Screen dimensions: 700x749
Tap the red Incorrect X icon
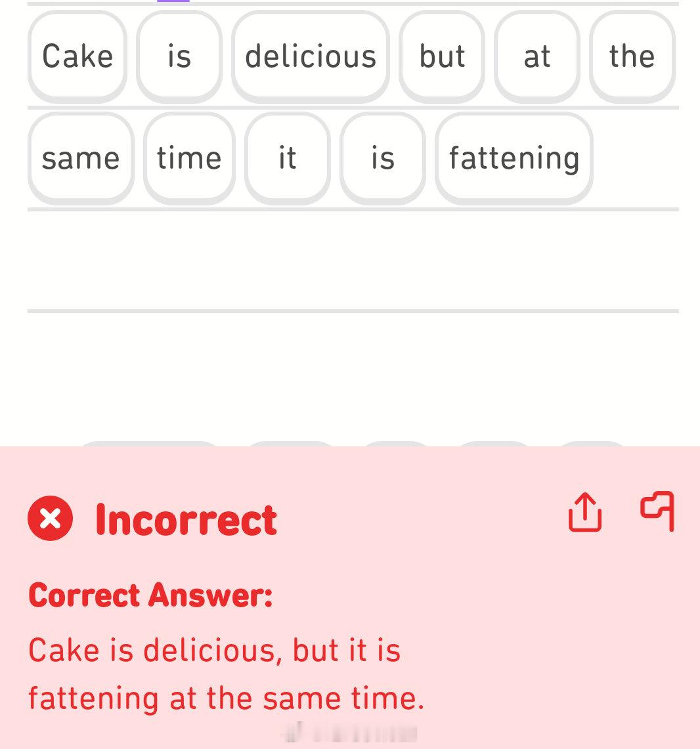(x=50, y=519)
